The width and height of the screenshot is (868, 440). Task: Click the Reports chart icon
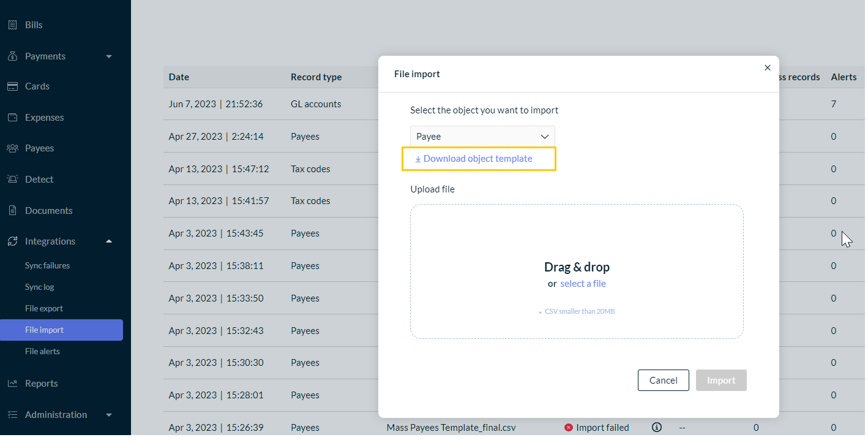pyautogui.click(x=12, y=384)
